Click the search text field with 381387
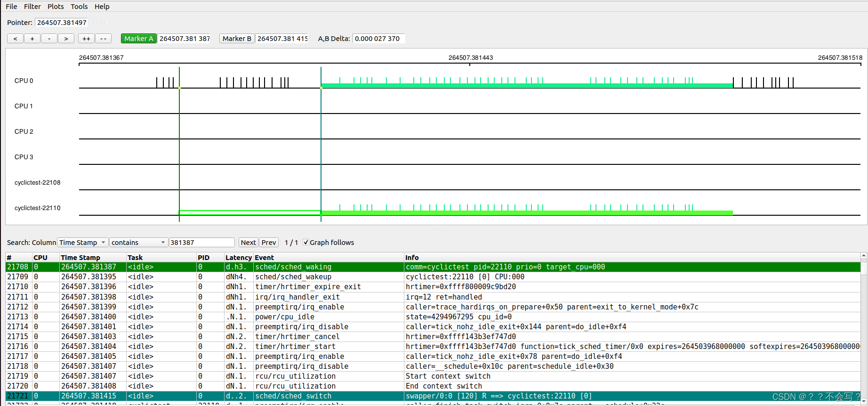The width and height of the screenshot is (868, 406). click(201, 243)
